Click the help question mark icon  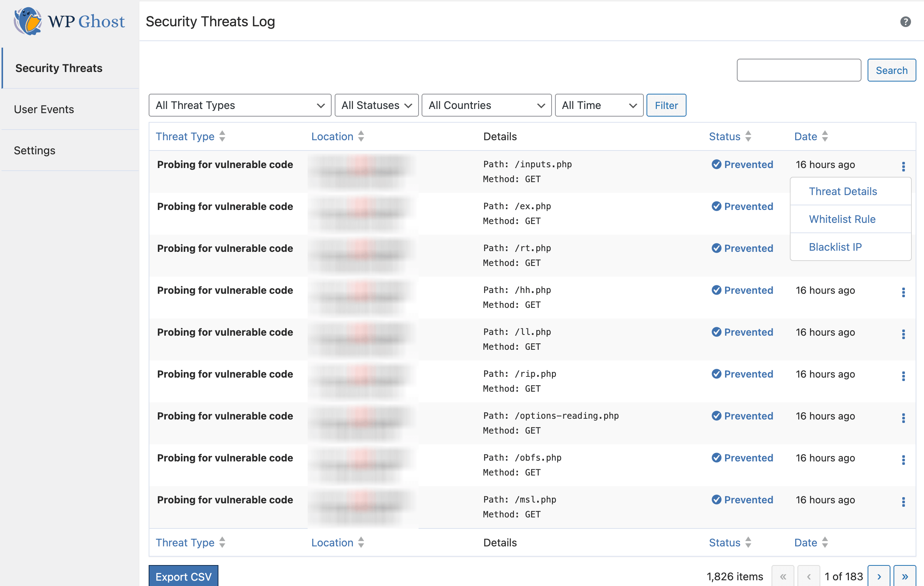pos(905,22)
